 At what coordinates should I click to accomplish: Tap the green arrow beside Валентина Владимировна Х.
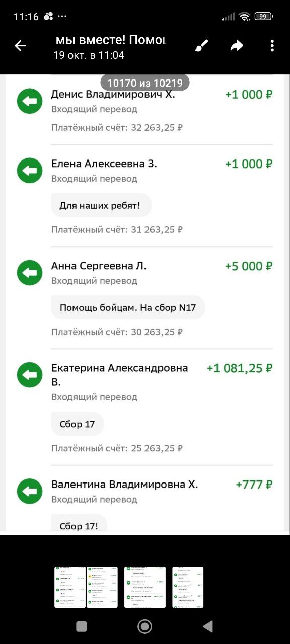coord(30,492)
